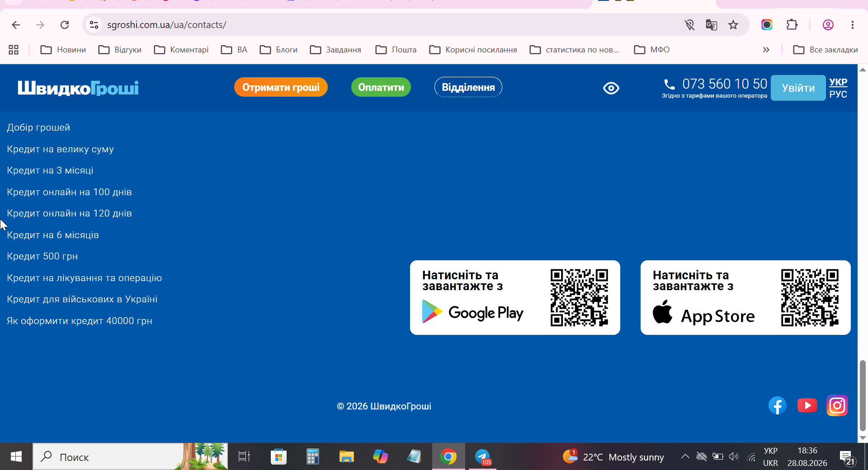Open the Instagram profile icon
The width and height of the screenshot is (868, 470).
pyautogui.click(x=837, y=406)
